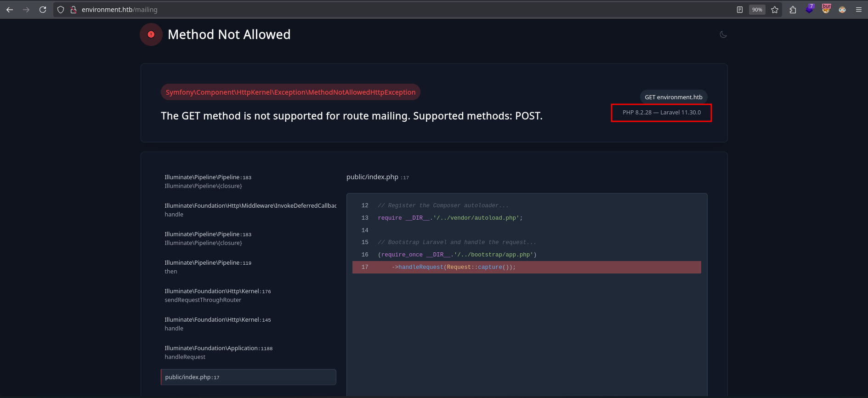The width and height of the screenshot is (868, 398).
Task: Open the Kernel:176 sendRequestThroughRouter frame
Action: tap(249, 296)
